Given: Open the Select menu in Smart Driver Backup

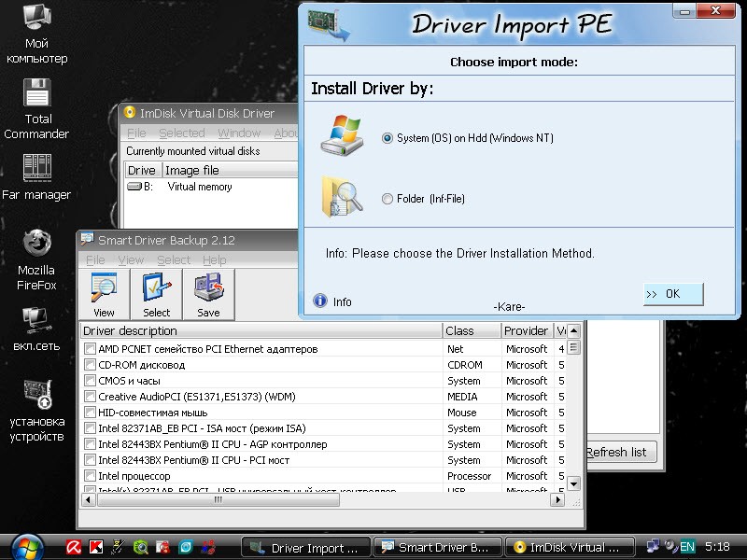Looking at the screenshot, I should click(174, 260).
